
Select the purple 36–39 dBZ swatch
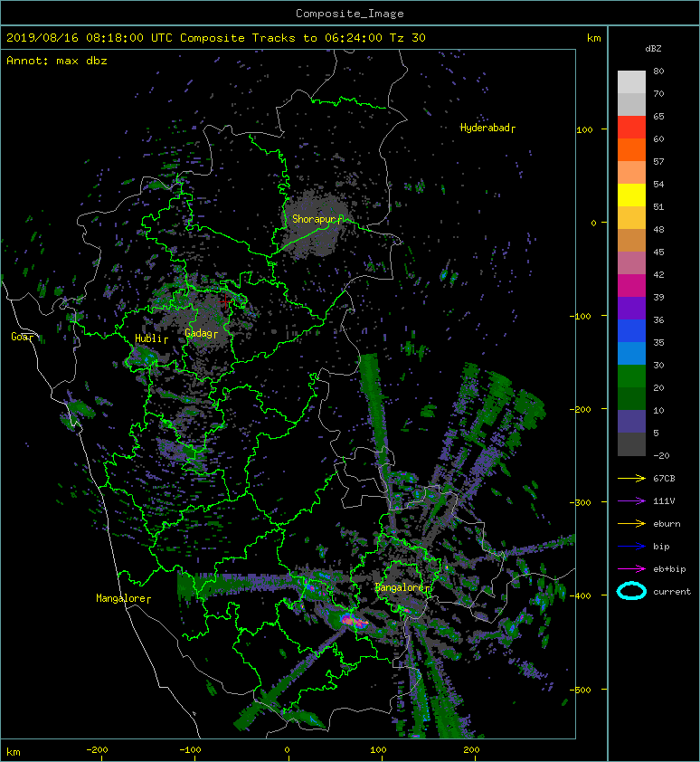click(x=631, y=308)
